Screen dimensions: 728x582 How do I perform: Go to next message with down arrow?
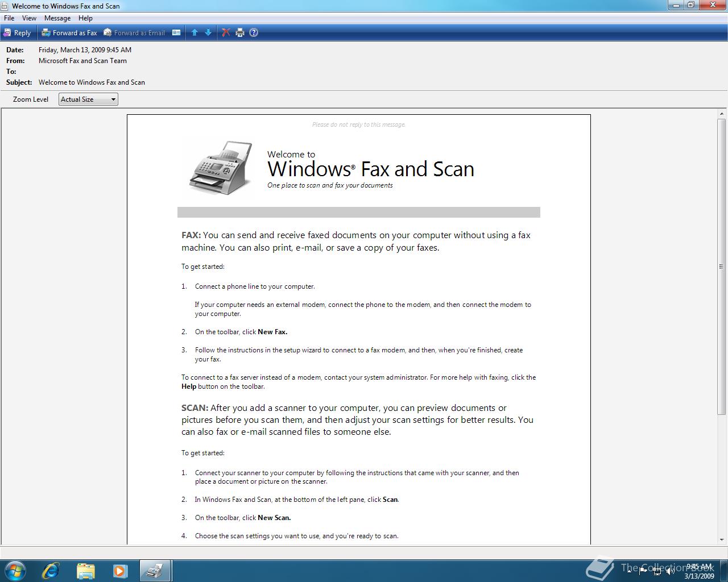coord(208,33)
